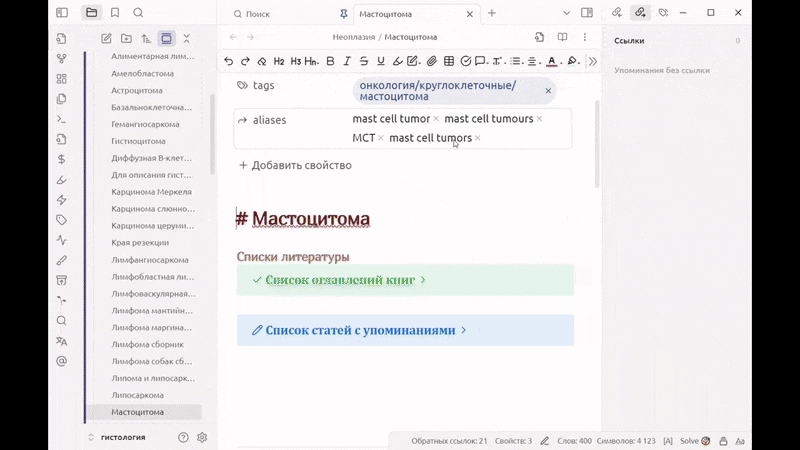Open Hn heading level dropdown
Image resolution: width=800 pixels, height=450 pixels.
click(x=312, y=61)
